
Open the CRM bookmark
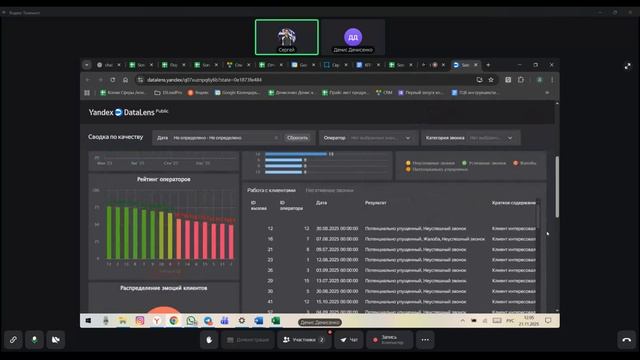[384, 93]
